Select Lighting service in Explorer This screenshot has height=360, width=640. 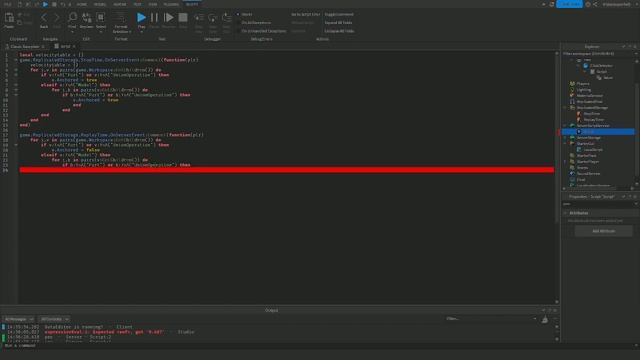(584, 90)
